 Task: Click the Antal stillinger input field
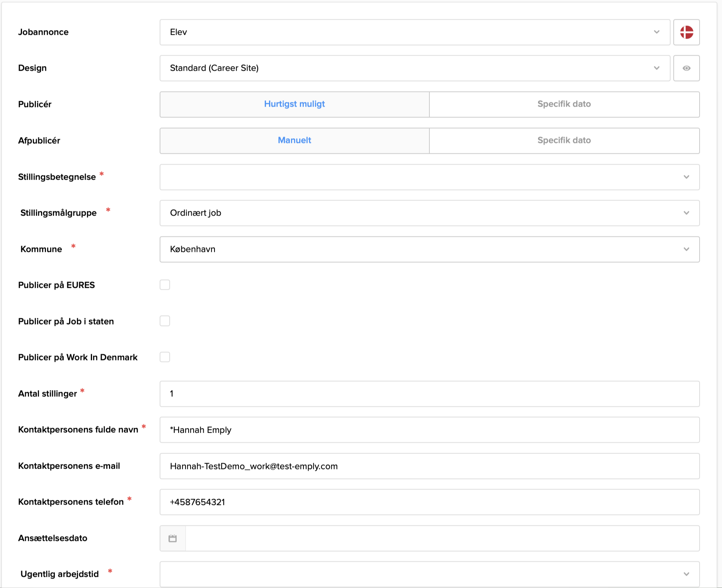tap(429, 394)
